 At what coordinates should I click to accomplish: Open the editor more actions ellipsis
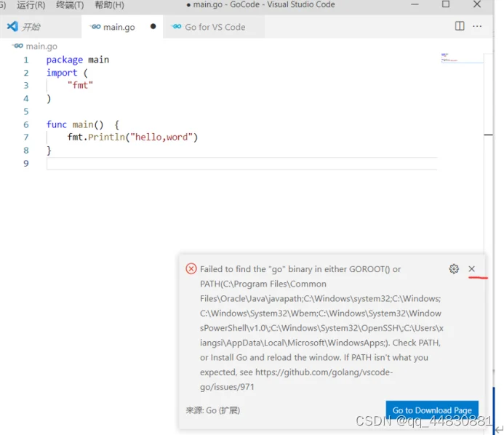pyautogui.click(x=477, y=26)
